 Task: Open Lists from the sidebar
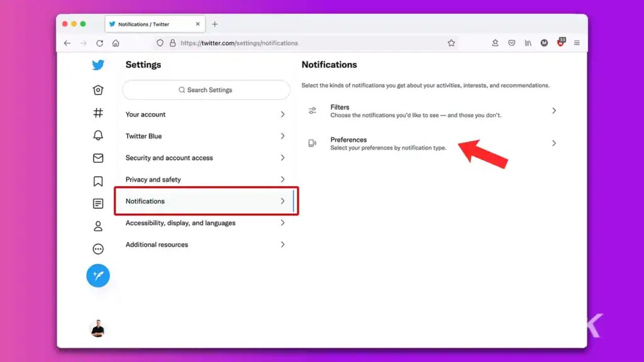(98, 203)
